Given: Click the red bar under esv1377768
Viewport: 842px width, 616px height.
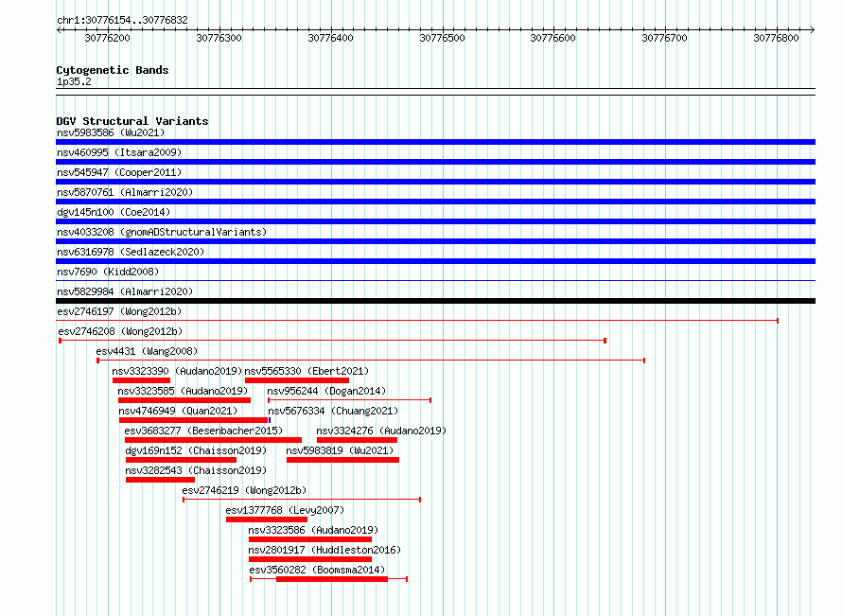Looking at the screenshot, I should (x=267, y=519).
